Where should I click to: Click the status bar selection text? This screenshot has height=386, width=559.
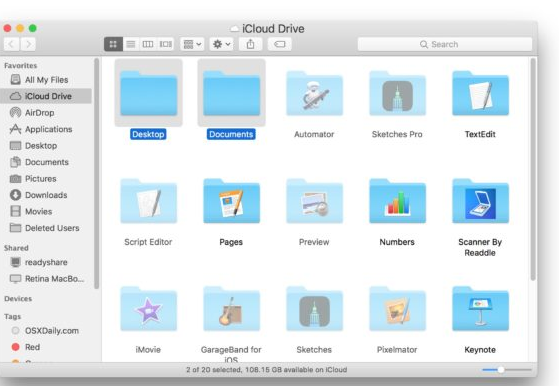tap(267, 370)
